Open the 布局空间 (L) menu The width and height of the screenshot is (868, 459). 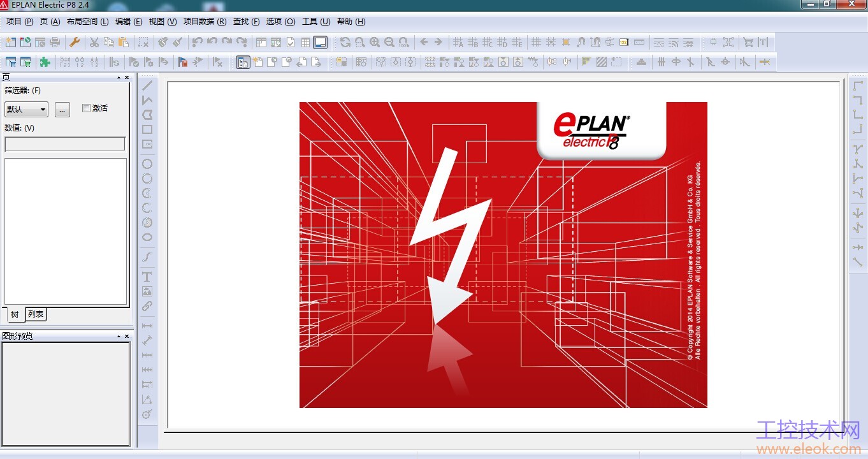tap(88, 22)
